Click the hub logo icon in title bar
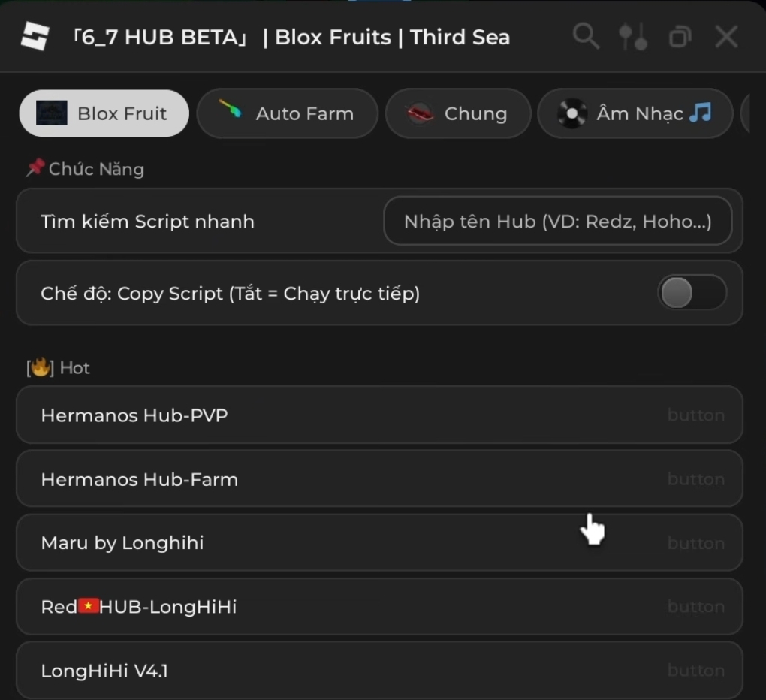 pos(35,37)
